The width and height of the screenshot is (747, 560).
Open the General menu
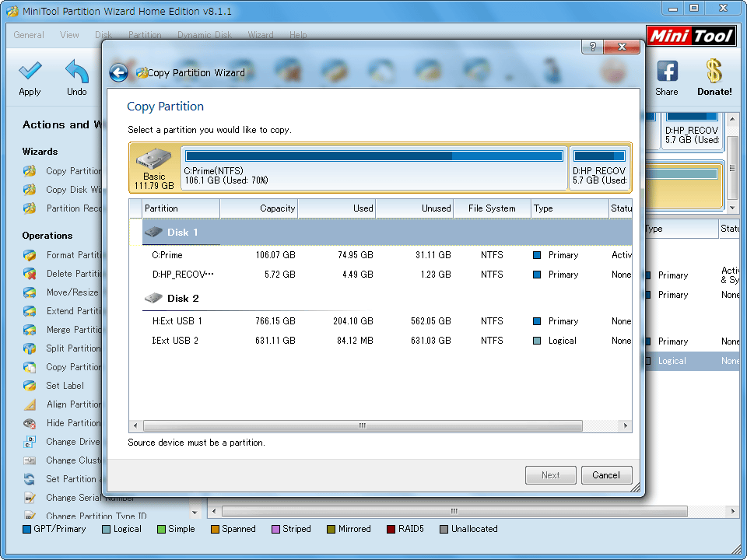(29, 35)
